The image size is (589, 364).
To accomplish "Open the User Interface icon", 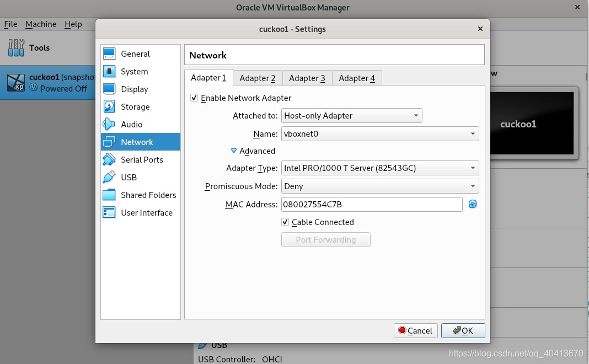I will coord(109,213).
